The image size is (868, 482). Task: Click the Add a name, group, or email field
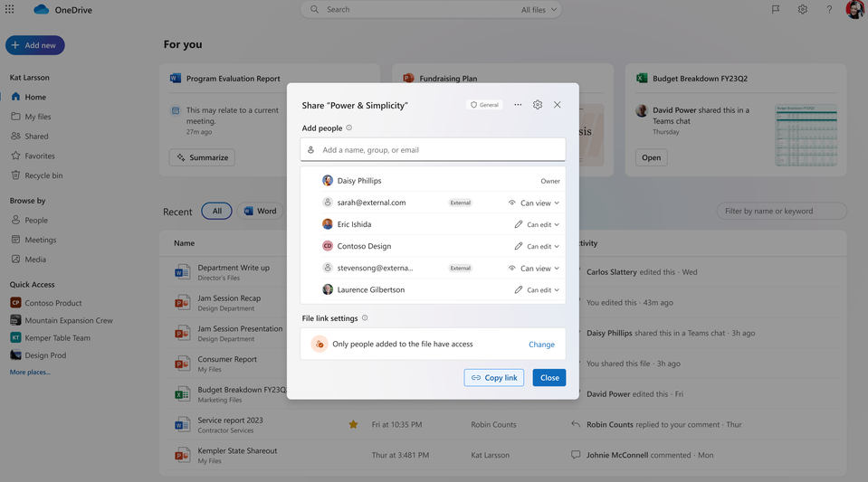tap(433, 149)
